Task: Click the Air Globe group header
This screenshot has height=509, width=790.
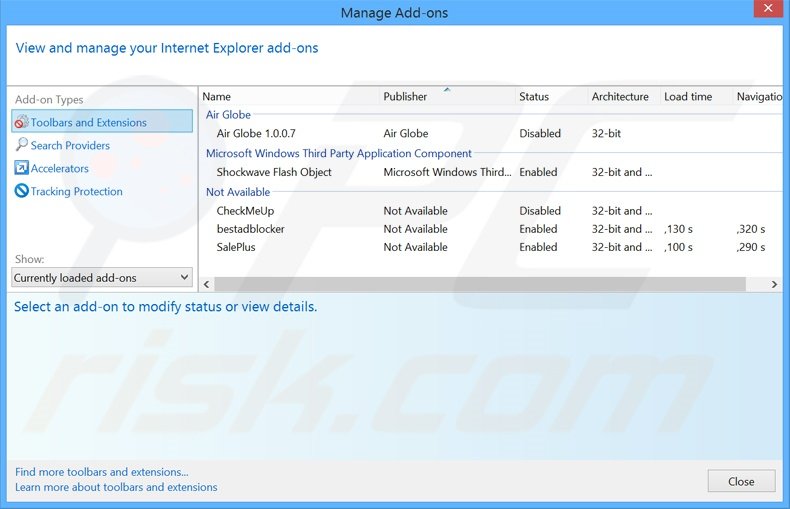Action: click(x=228, y=115)
